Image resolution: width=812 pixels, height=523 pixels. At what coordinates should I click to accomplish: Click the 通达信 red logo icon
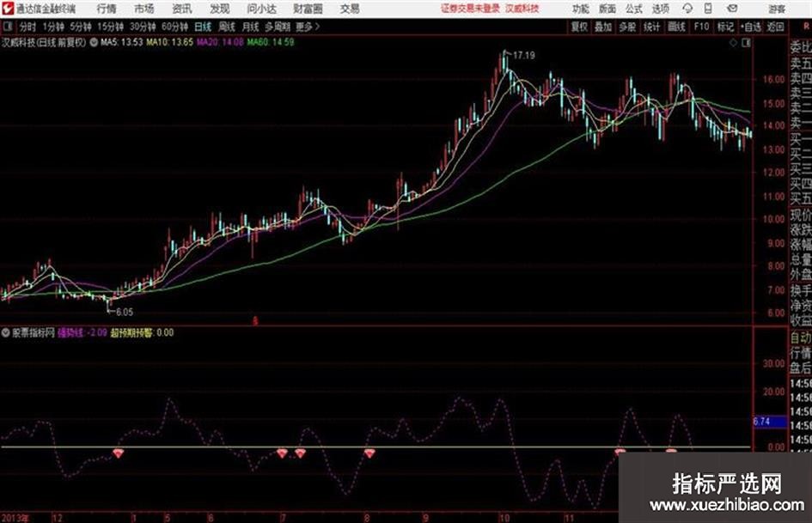pos(7,9)
